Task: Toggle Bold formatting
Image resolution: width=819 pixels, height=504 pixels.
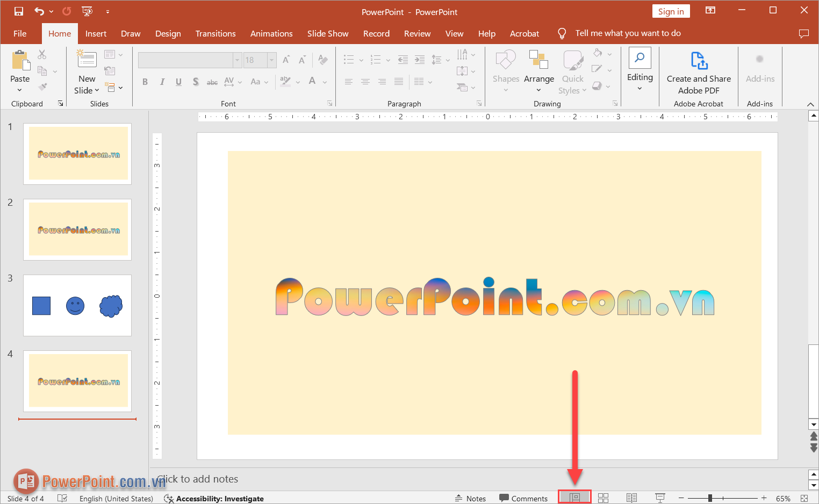Action: [x=145, y=82]
